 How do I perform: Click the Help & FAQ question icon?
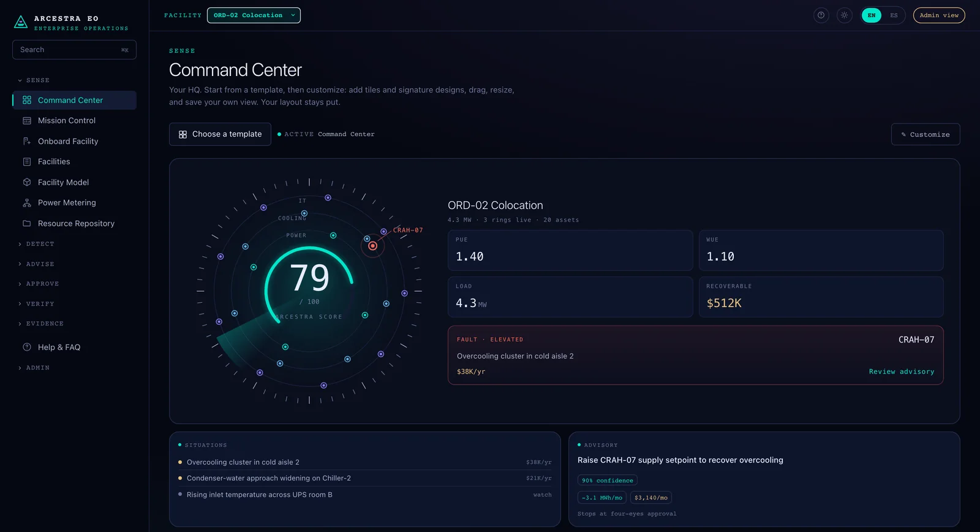(x=27, y=347)
